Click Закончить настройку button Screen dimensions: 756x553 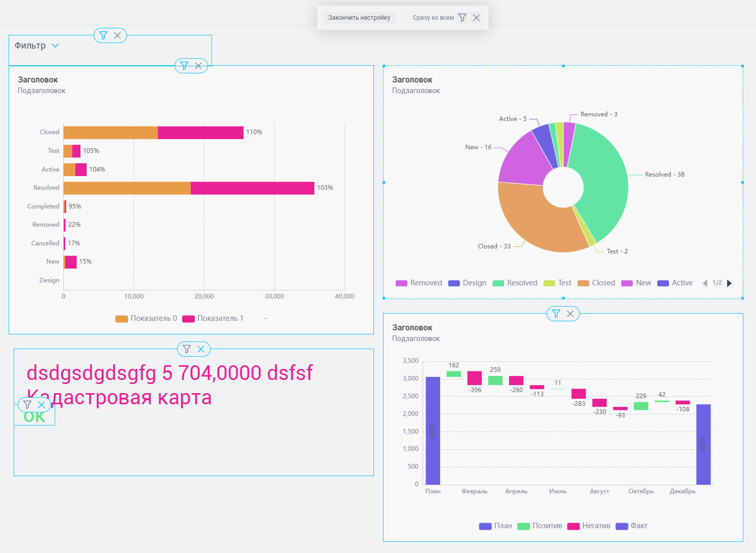click(359, 18)
